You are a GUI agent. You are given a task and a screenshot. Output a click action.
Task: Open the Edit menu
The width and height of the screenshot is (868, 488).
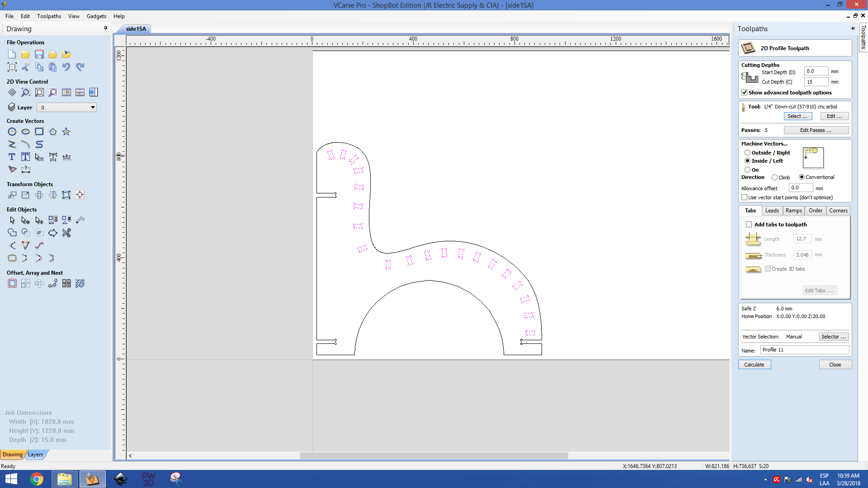point(25,16)
